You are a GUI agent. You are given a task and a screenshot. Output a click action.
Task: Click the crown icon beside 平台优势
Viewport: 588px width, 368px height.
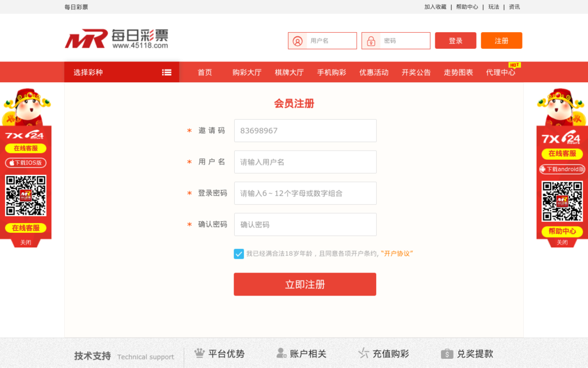[x=199, y=353]
